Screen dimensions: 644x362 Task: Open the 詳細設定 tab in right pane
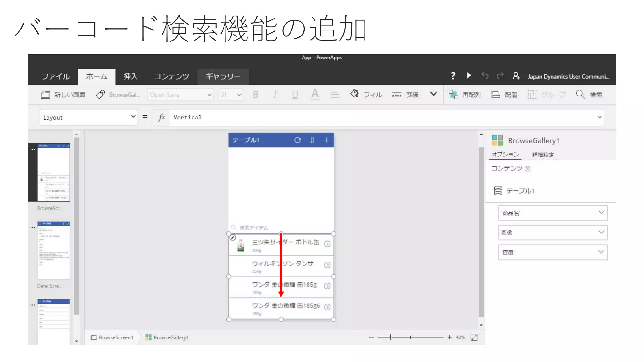(x=543, y=155)
